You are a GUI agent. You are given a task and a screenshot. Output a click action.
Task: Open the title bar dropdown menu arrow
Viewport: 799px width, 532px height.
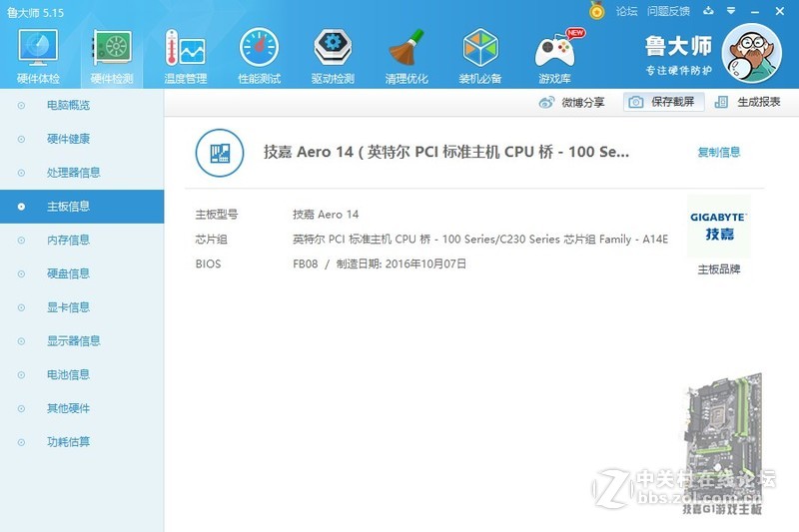(x=731, y=11)
